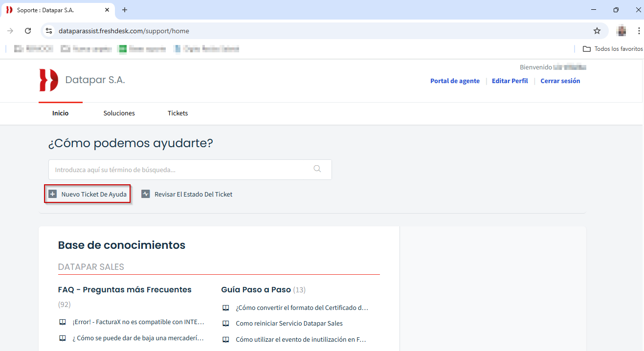
Task: Click the DATAPAR SALES section heading
Action: point(91,267)
